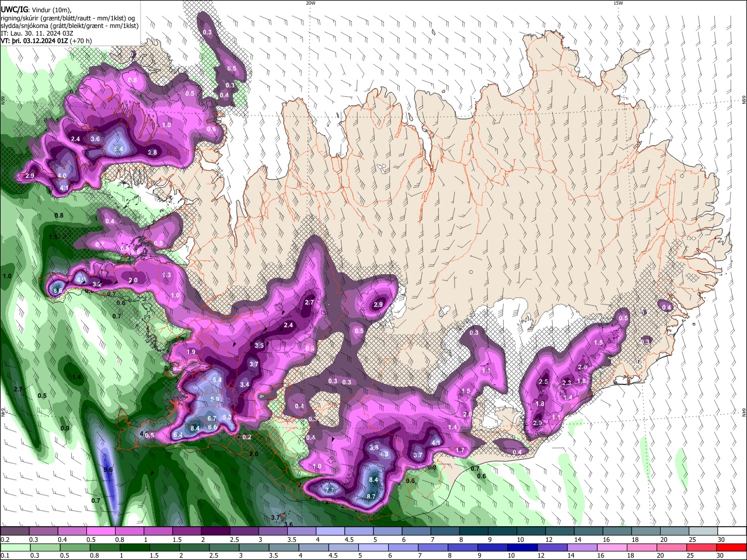The image size is (747, 560).
Task: Click the UWC/IG title text
Action: click(x=14, y=10)
